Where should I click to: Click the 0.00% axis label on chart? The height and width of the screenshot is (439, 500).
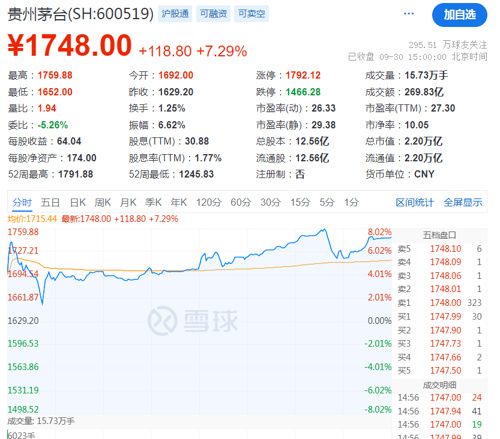(x=379, y=321)
